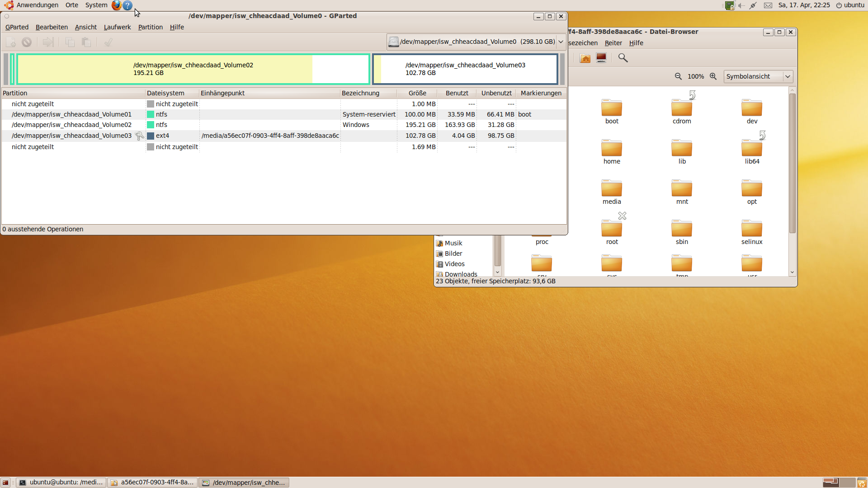Select the Volume03 block in partition graphic
The width and height of the screenshot is (868, 488).
coord(465,69)
